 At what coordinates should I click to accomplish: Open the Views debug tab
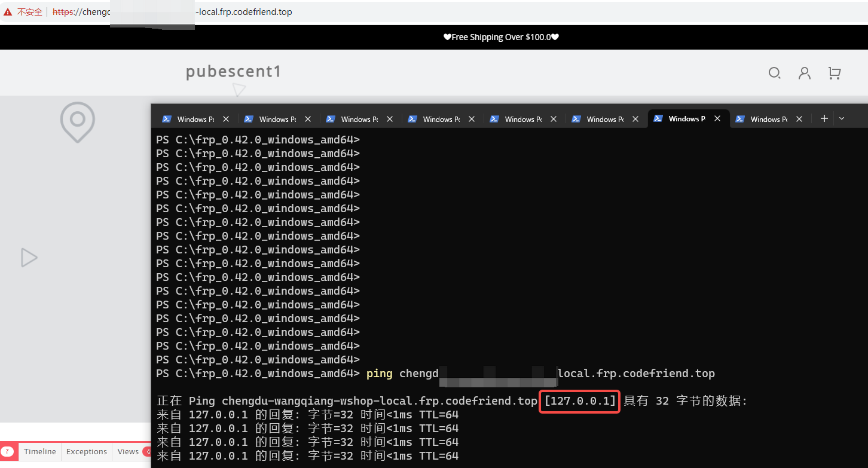pyautogui.click(x=128, y=452)
